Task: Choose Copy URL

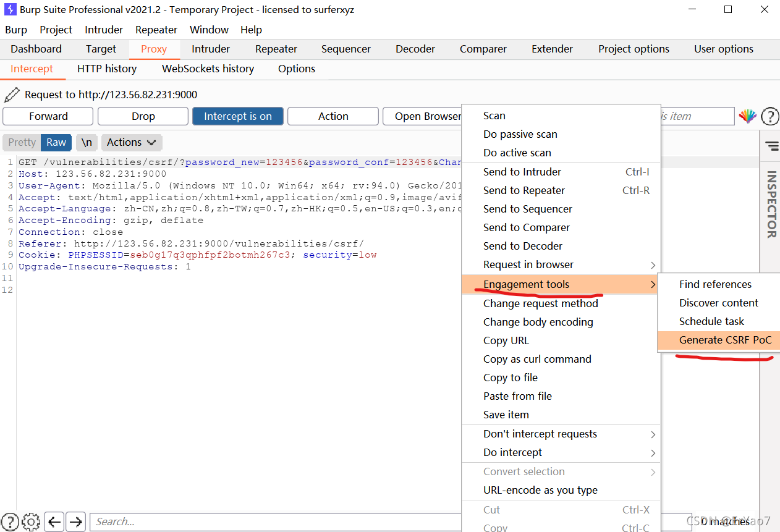Action: click(561, 340)
